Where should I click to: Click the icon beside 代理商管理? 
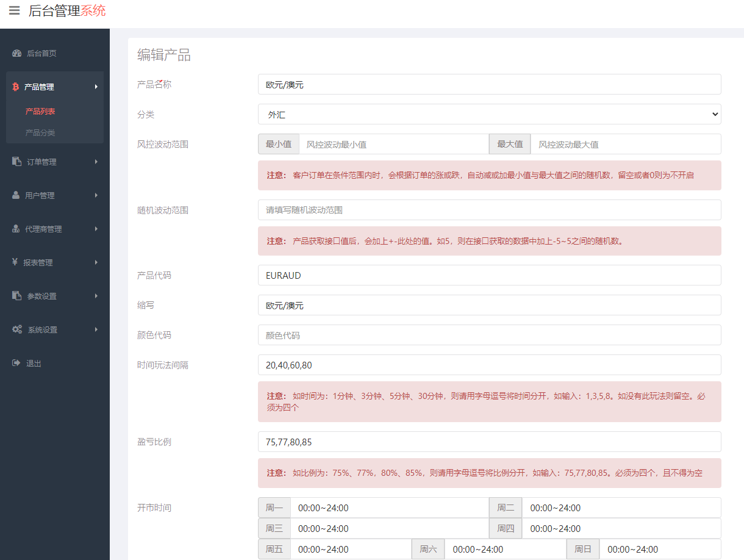(16, 229)
